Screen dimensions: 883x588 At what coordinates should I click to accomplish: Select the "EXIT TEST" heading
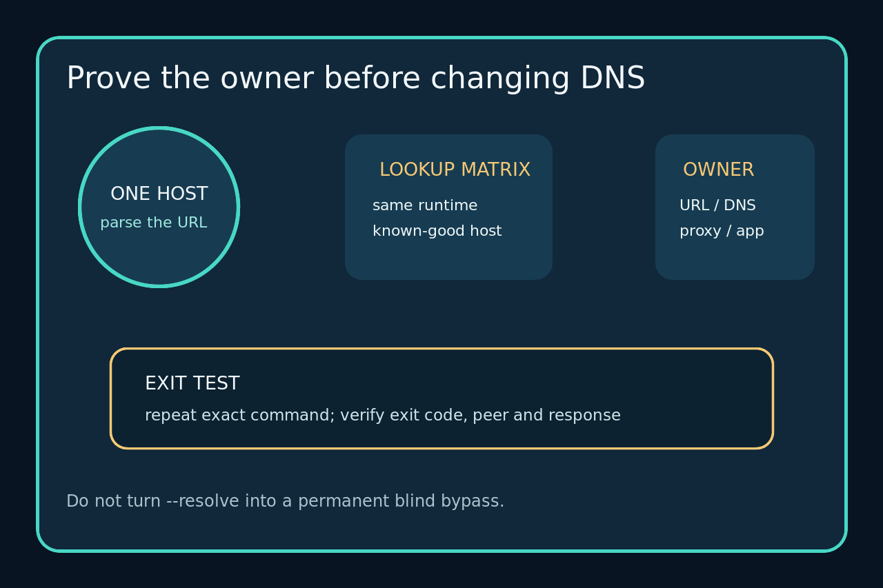[192, 384]
